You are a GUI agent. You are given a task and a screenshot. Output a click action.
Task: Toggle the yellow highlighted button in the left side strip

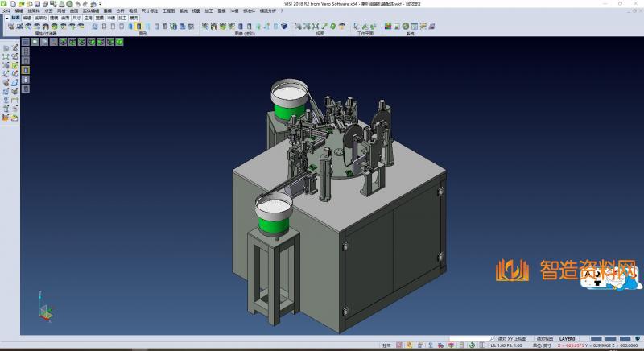[25, 69]
